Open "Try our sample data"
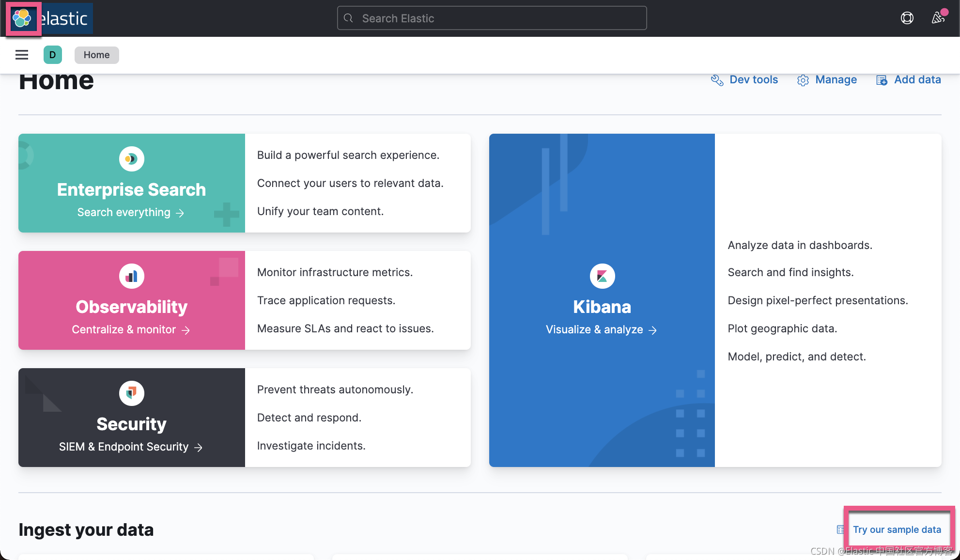 click(898, 529)
